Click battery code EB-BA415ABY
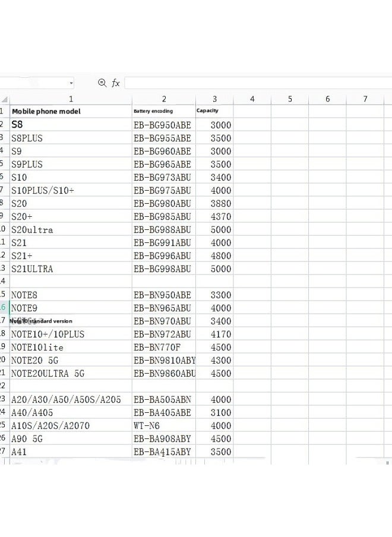This screenshot has height=537, width=392. click(x=164, y=451)
